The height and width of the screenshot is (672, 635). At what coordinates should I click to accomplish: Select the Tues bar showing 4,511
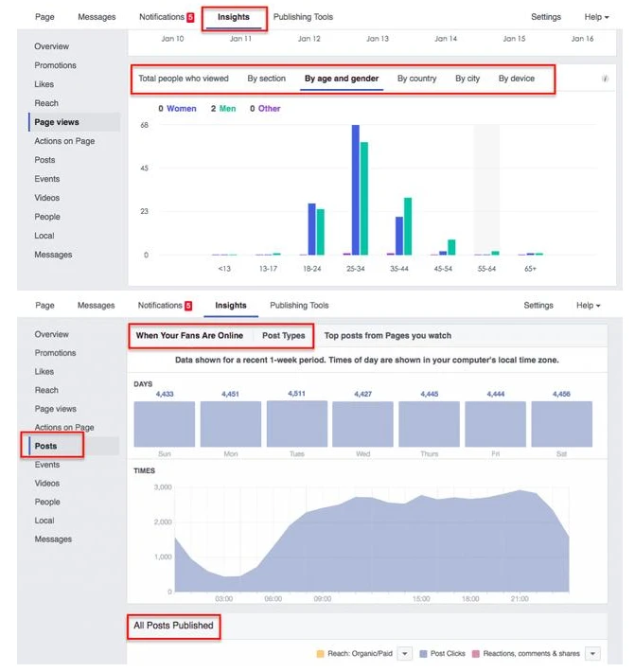(x=297, y=424)
